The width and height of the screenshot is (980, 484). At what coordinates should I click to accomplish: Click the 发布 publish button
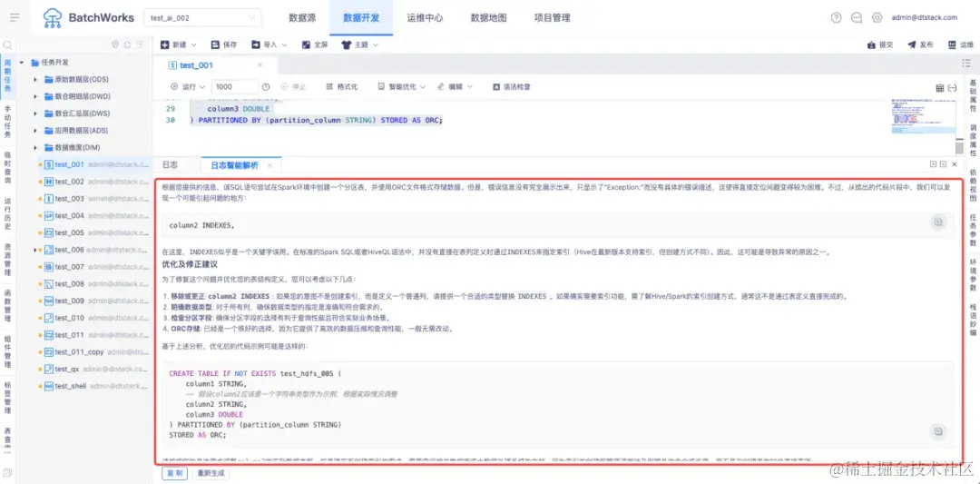tap(920, 45)
